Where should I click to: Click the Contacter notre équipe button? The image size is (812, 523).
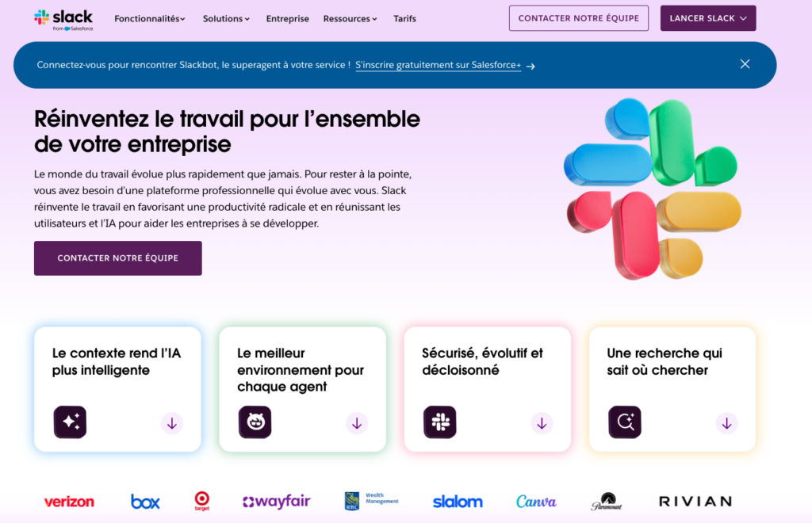[578, 18]
